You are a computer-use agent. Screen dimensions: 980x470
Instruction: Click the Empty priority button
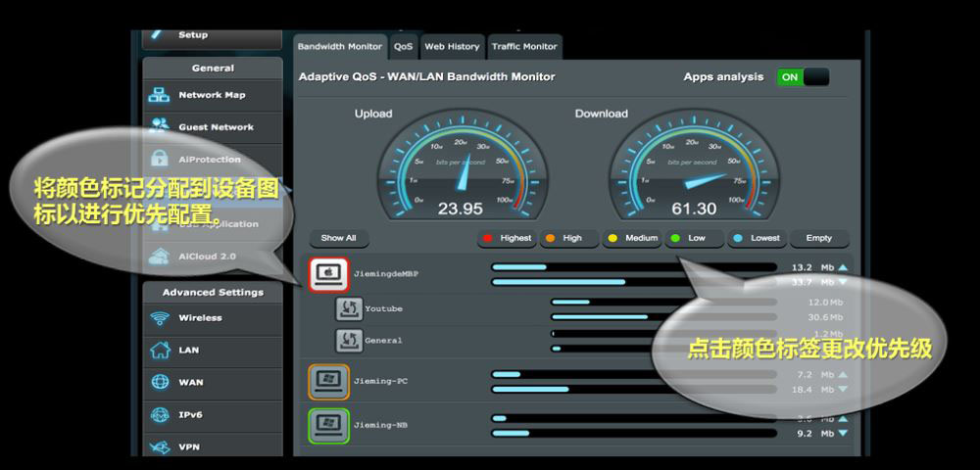(819, 239)
